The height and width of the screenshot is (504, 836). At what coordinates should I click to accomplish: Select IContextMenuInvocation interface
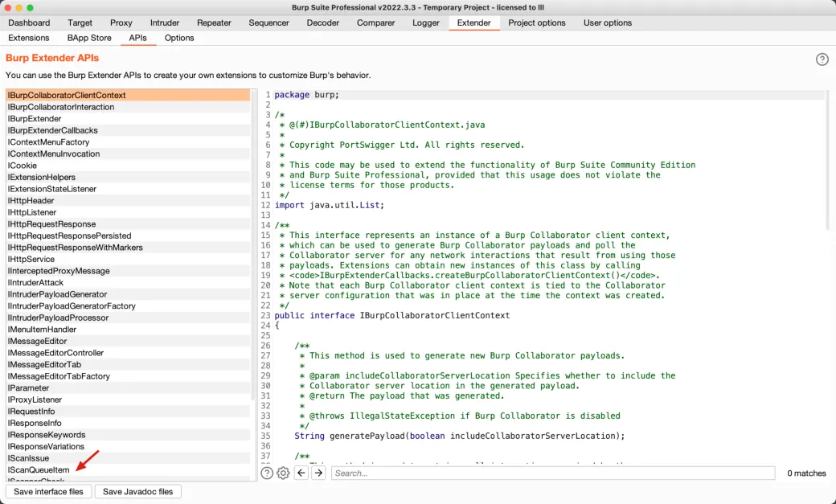point(128,154)
